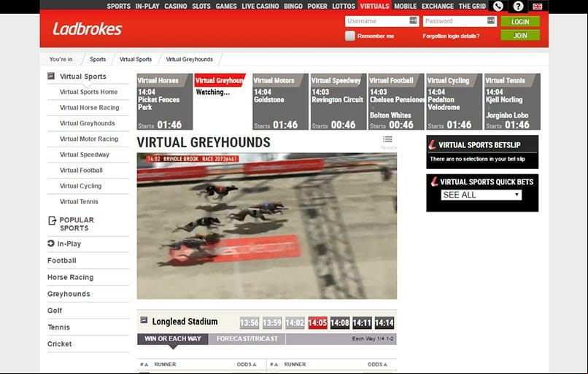Image resolution: width=588 pixels, height=374 pixels.
Task: Select the Virtual Speedway event tile
Action: (x=339, y=101)
